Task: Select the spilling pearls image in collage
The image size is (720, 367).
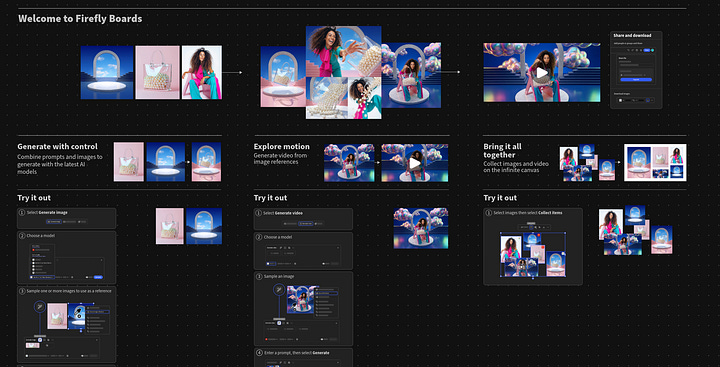Action: [x=327, y=98]
